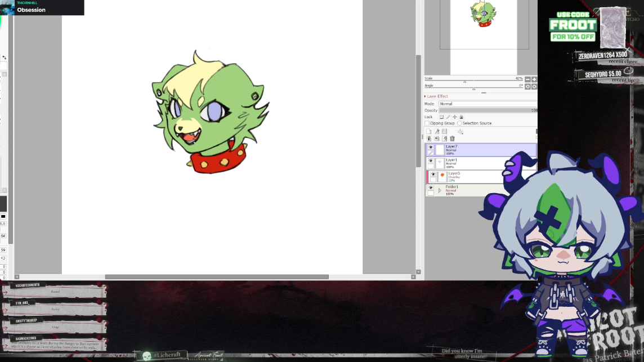Screen dimensions: 644x362
Task: Enable the lock all padlock icon
Action: (x=461, y=117)
